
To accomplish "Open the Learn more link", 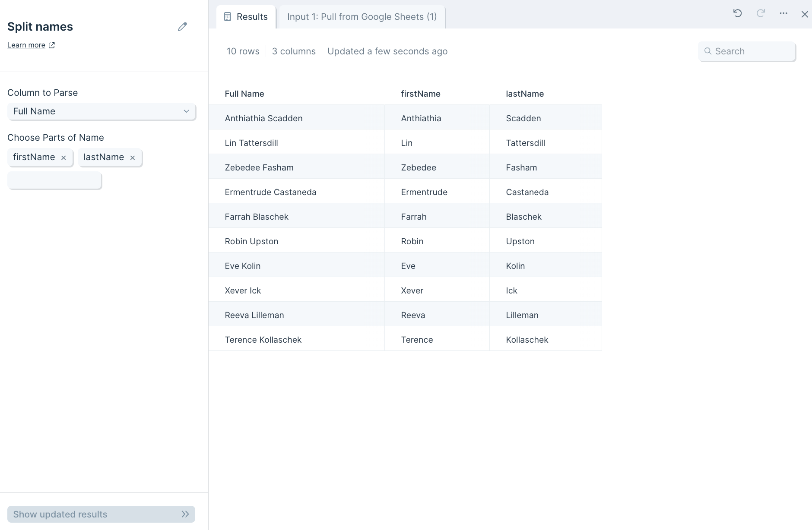I will coord(26,45).
